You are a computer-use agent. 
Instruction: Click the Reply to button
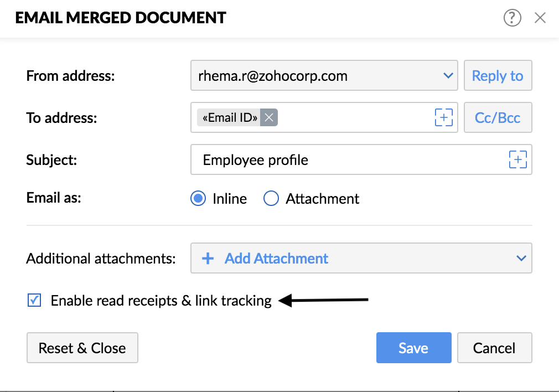498,75
